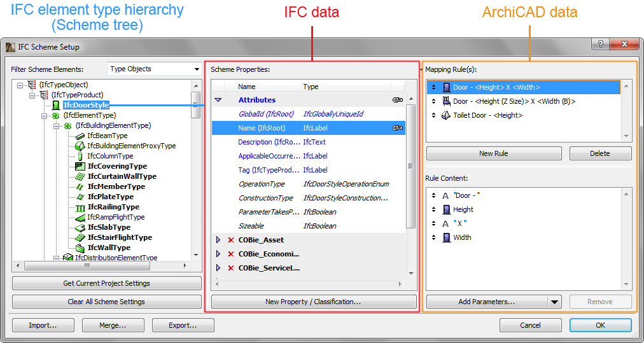
Task: Click the IfcRampFlightType icon
Action: (80, 217)
